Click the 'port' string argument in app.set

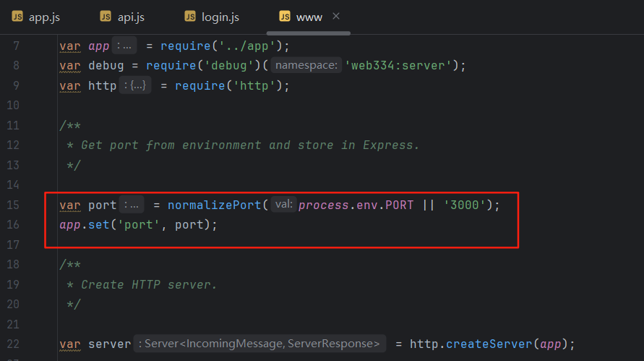[x=139, y=225]
